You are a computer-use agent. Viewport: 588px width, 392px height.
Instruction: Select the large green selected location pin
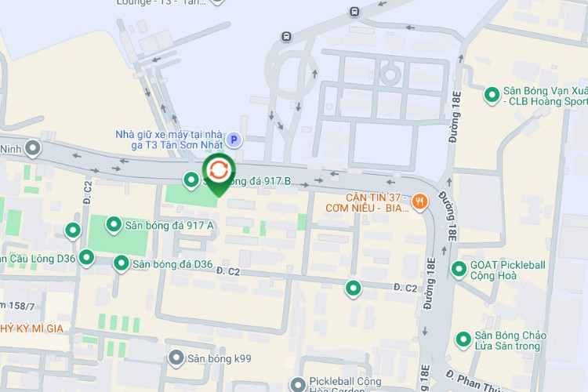[x=219, y=174]
